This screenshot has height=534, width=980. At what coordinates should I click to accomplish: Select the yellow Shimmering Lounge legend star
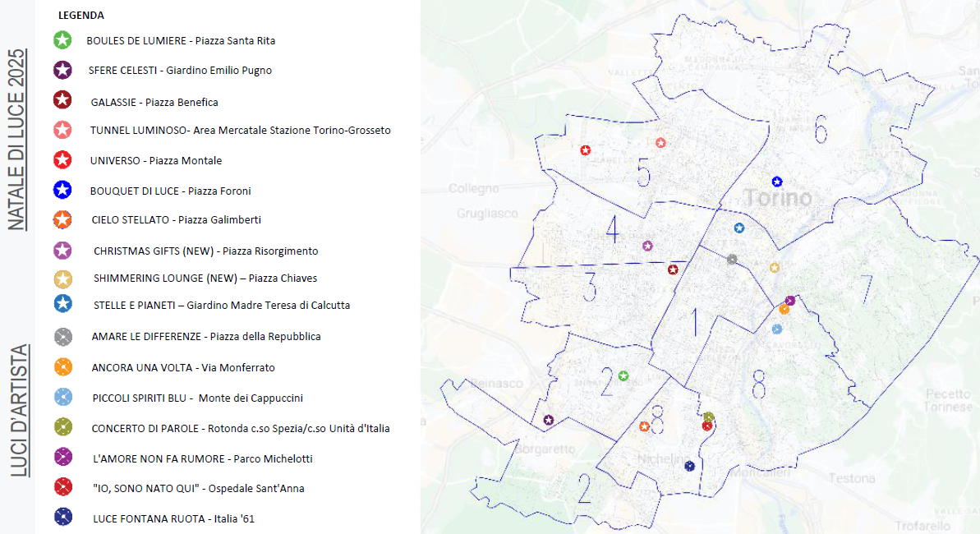pyautogui.click(x=62, y=279)
